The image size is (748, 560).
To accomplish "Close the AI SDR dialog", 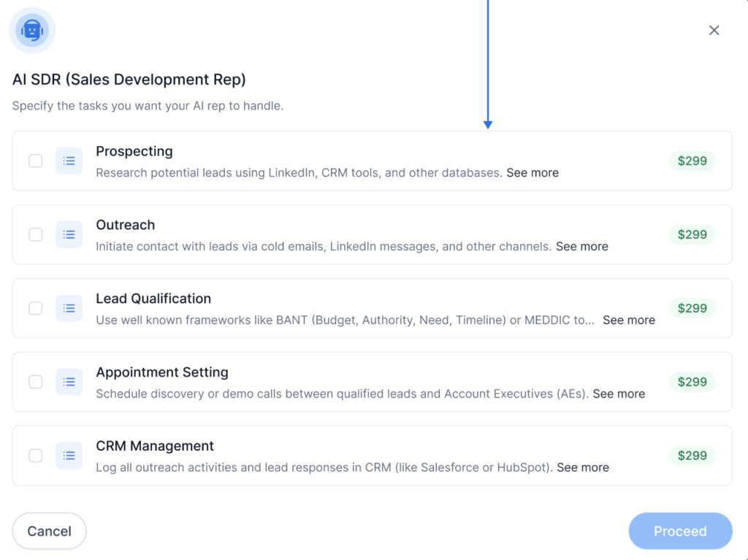I will click(x=714, y=31).
